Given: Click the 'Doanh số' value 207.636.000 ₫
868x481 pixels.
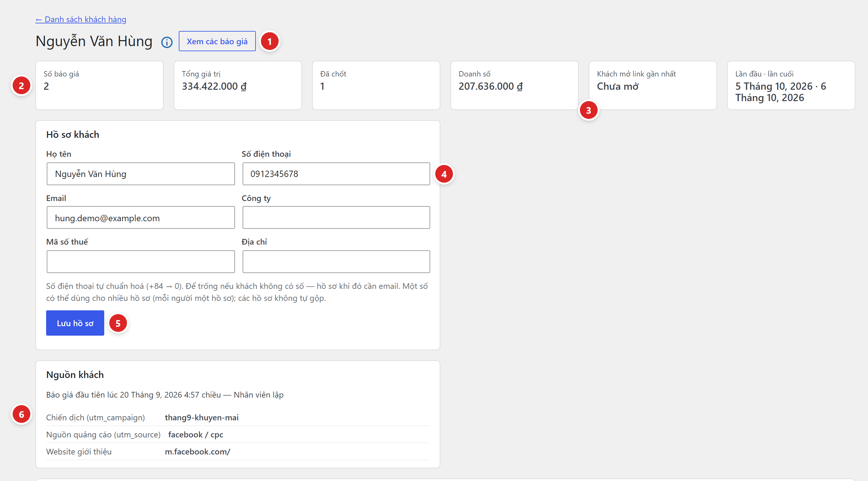Looking at the screenshot, I should pyautogui.click(x=491, y=86).
